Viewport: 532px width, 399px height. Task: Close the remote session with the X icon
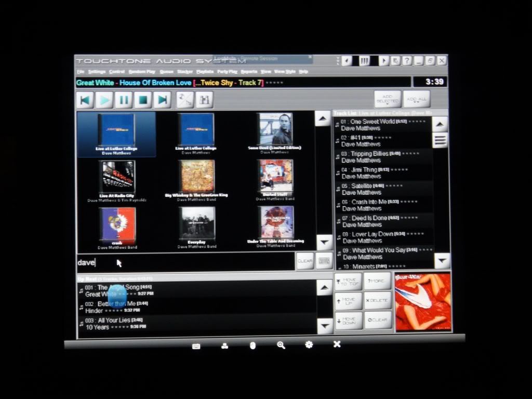(337, 344)
